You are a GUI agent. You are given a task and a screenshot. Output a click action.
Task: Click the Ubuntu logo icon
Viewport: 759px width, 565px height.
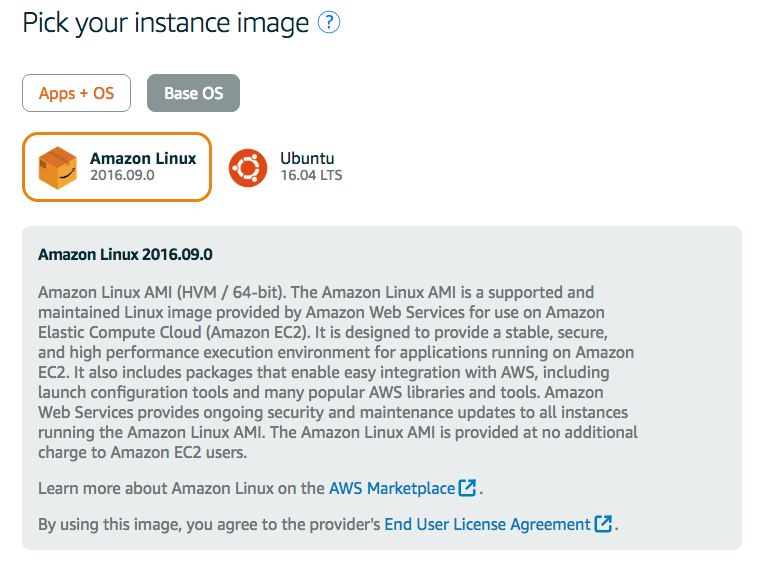click(x=248, y=167)
